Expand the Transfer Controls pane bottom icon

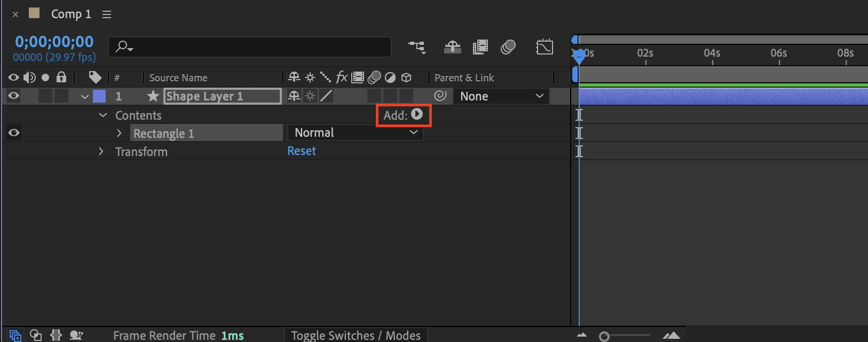pyautogui.click(x=36, y=335)
